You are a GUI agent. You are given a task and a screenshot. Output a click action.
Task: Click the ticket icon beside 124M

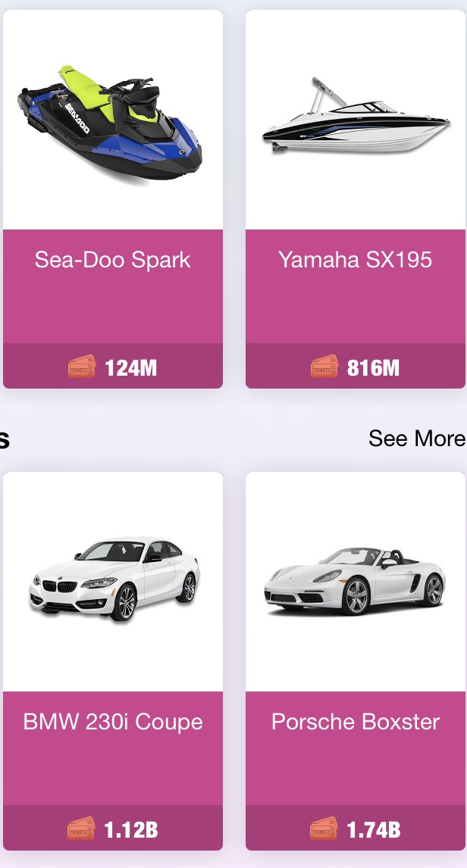coord(81,367)
